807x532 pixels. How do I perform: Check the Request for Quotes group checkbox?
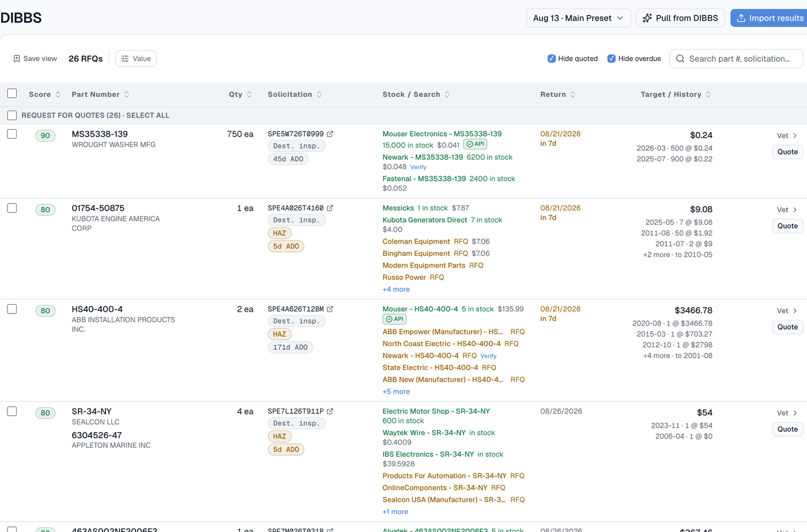(x=12, y=115)
